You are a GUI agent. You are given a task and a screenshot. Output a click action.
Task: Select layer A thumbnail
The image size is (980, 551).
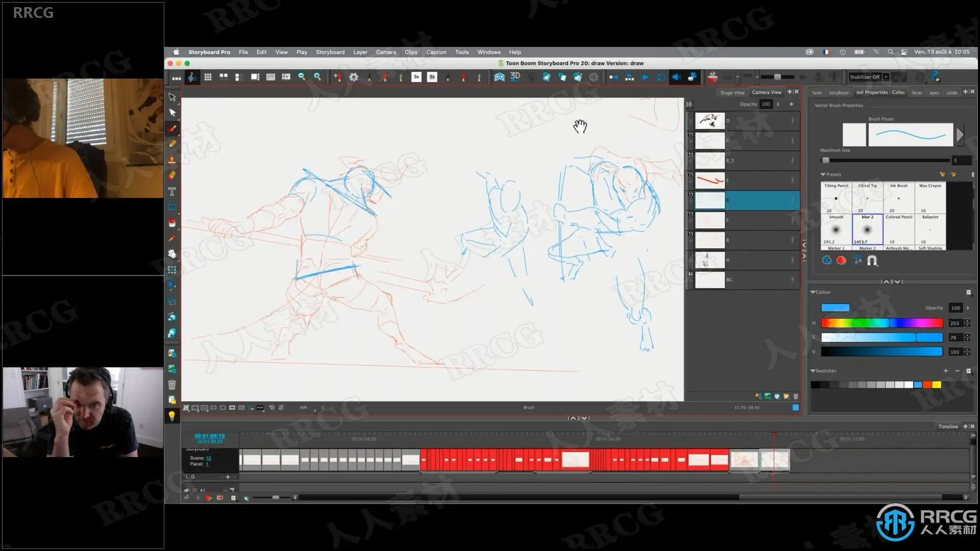click(709, 260)
